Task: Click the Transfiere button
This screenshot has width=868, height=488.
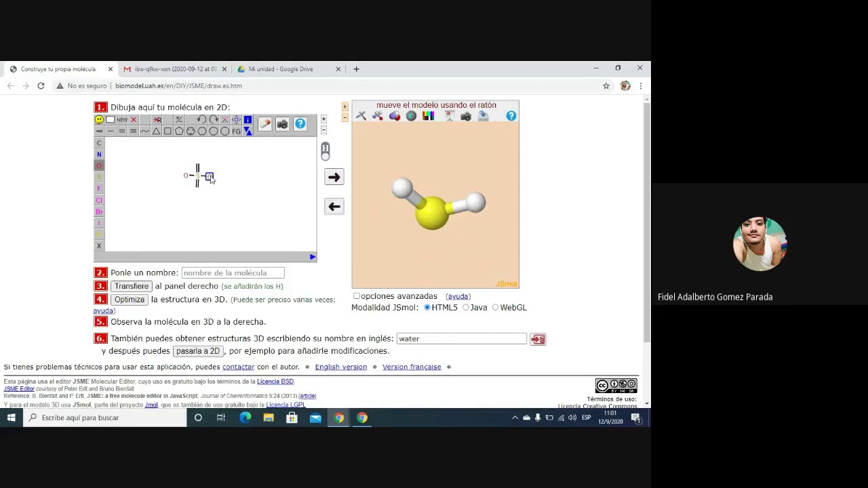Action: click(x=132, y=286)
